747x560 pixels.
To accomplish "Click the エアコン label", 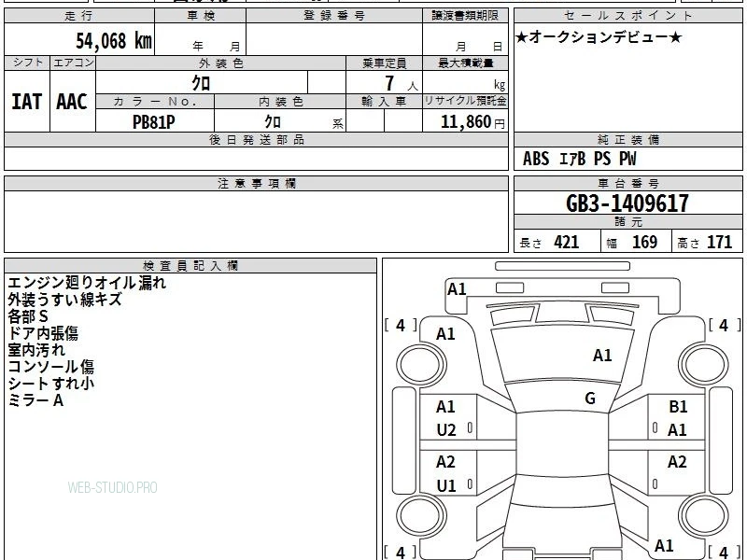I will click(74, 63).
